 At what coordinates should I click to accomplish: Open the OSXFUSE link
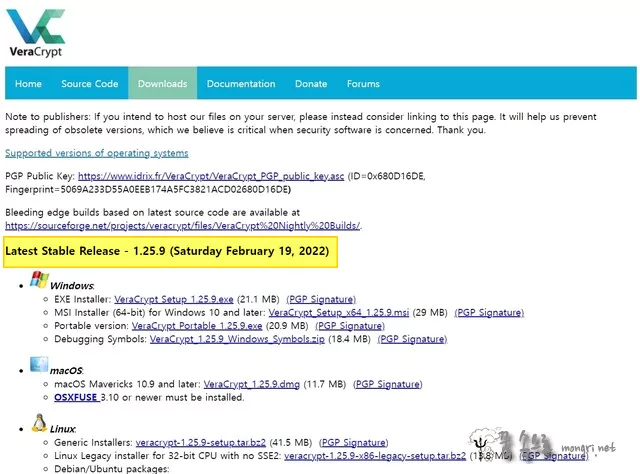77,397
